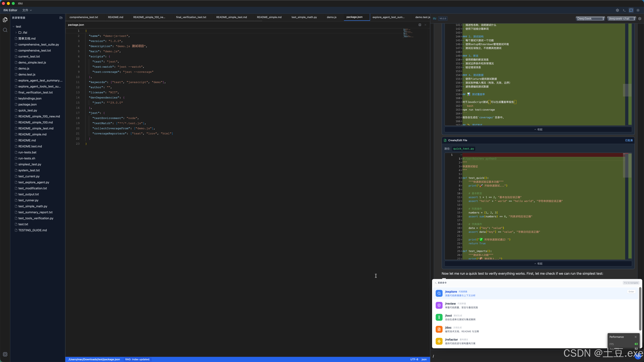Screen dimensions: 644x362
Task: Open the file explorer sidebar icon
Action: [5, 19]
